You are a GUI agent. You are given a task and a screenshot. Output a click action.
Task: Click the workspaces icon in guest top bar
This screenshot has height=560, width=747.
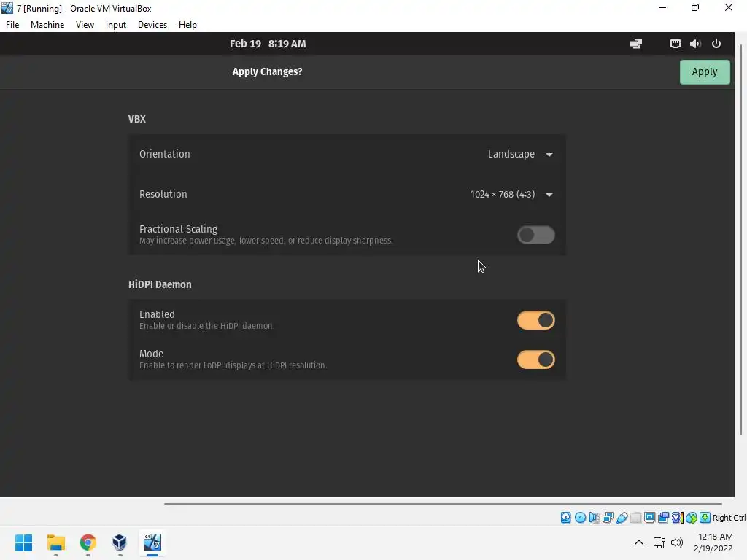636,44
